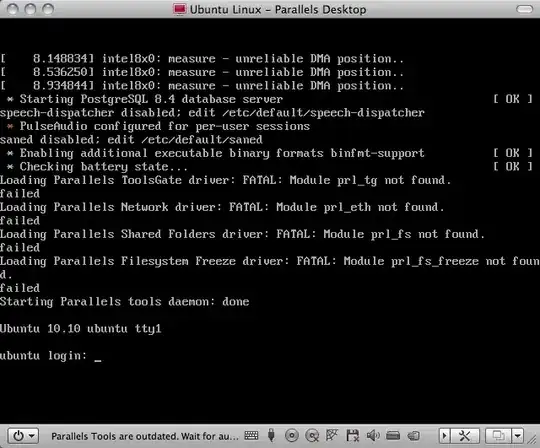This screenshot has width=540, height=448.
Task: Click the Parallels icon in title bar
Action: click(180, 9)
